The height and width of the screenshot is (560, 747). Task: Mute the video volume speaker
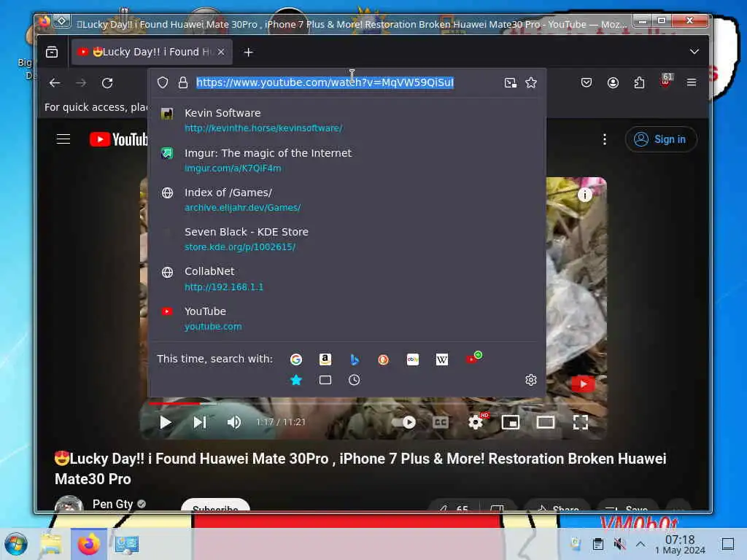234,422
